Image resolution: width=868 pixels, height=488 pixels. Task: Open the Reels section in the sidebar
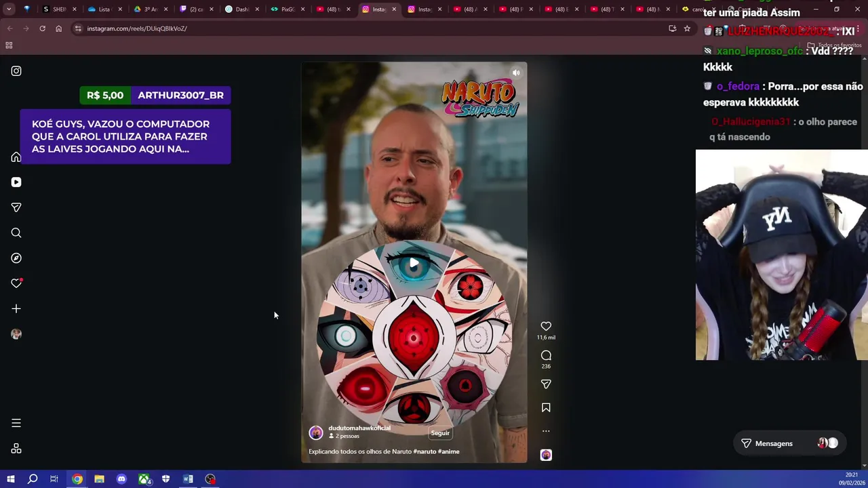[16, 182]
